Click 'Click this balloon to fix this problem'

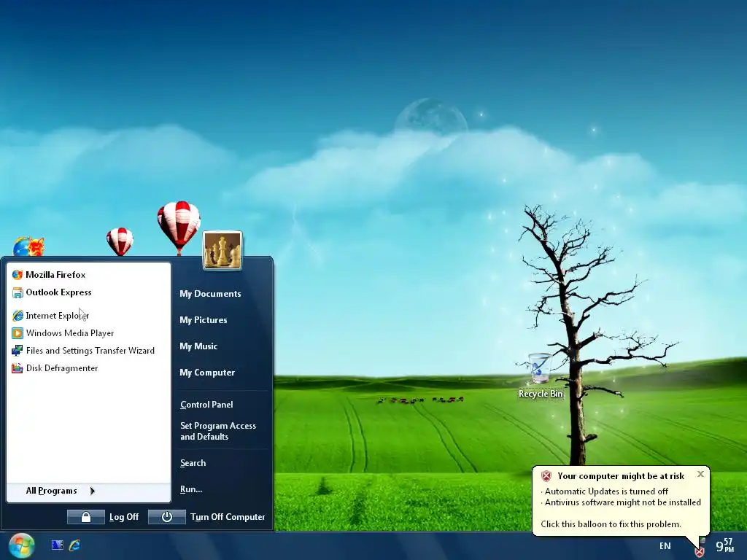(611, 524)
